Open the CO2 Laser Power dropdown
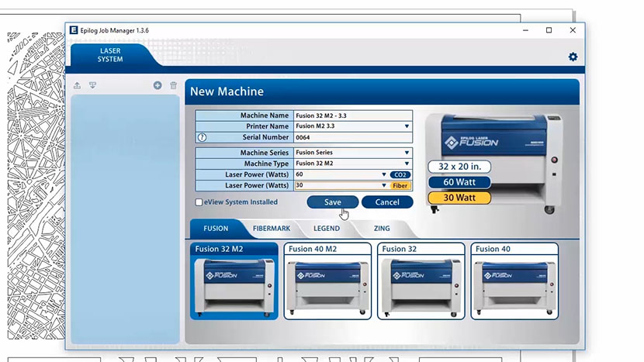644x362 pixels. [384, 175]
